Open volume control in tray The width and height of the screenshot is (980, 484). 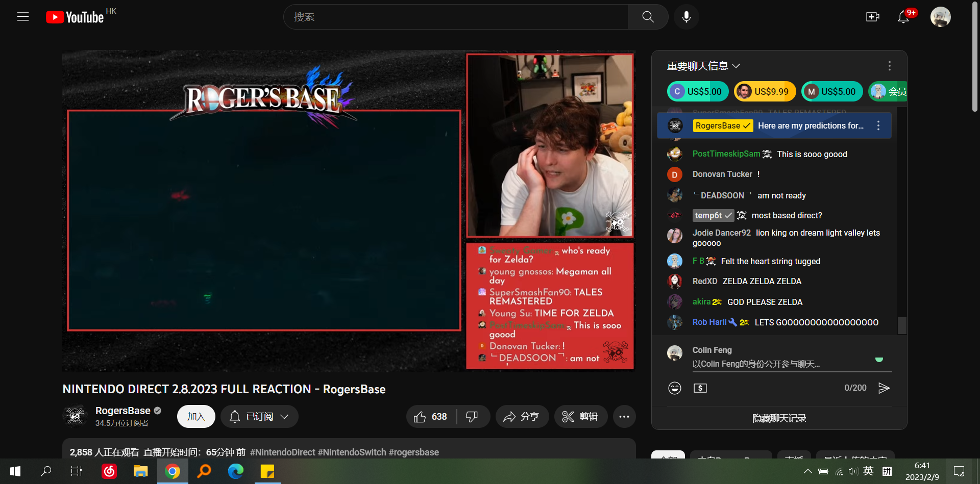point(853,471)
